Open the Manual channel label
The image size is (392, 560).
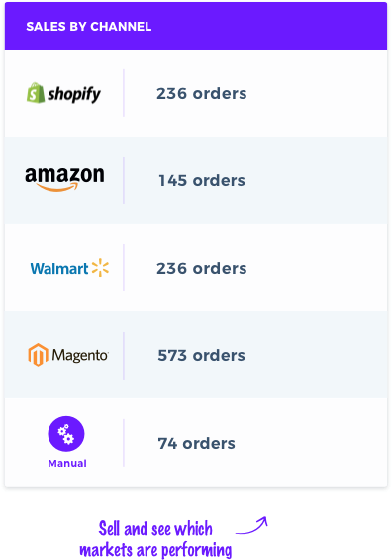tap(67, 464)
